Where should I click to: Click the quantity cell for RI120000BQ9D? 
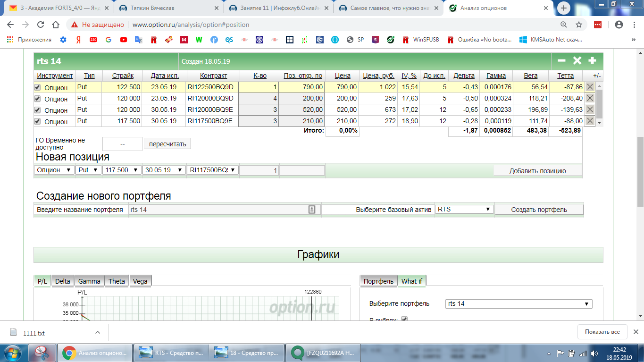(x=259, y=99)
